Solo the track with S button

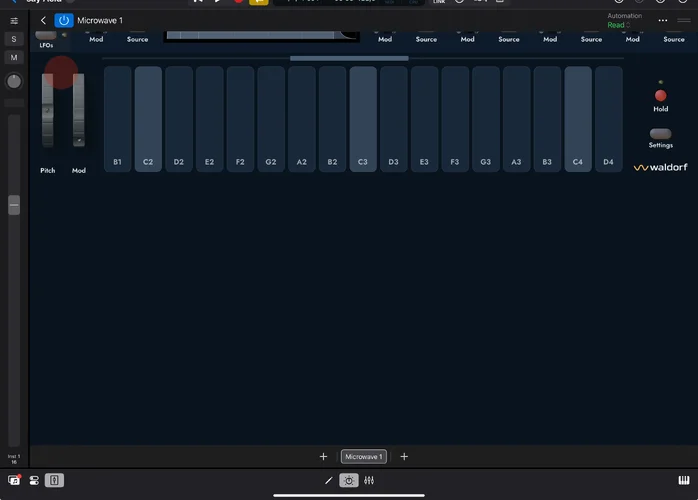pos(14,39)
